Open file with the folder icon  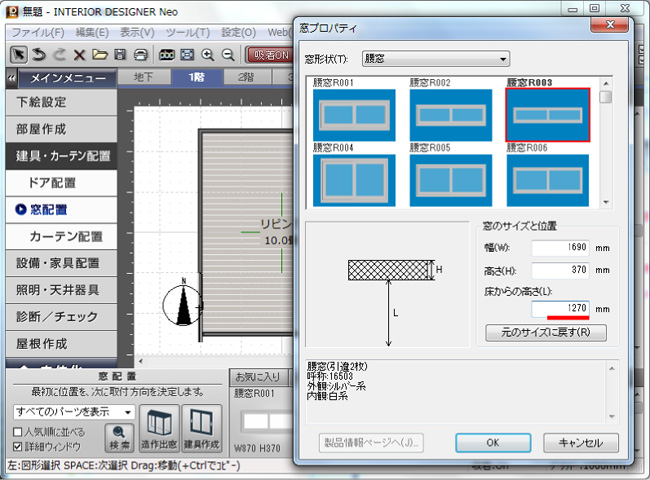[100, 55]
